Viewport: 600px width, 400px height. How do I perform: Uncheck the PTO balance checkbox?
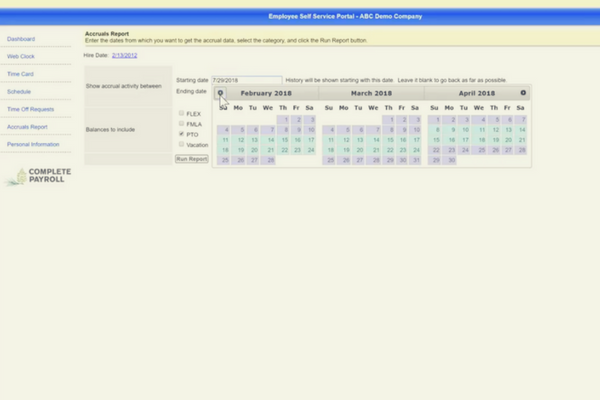point(181,134)
